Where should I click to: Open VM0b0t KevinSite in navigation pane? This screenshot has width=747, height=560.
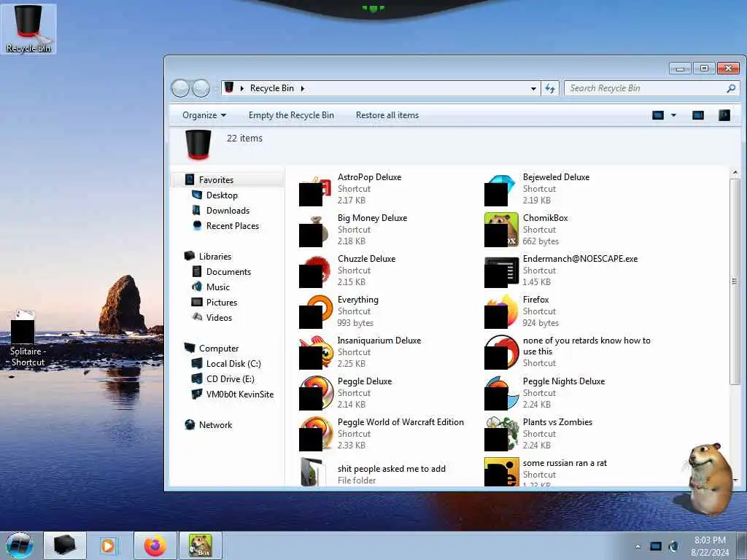click(x=239, y=394)
